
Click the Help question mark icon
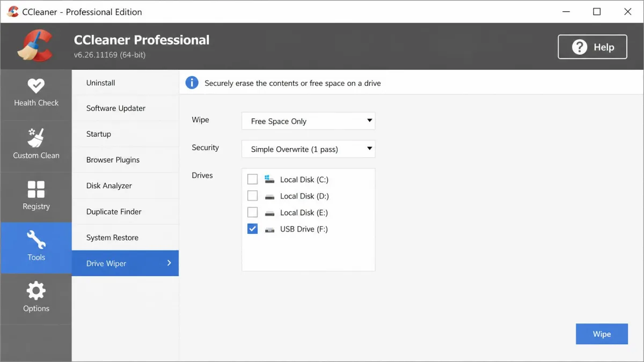(x=580, y=47)
